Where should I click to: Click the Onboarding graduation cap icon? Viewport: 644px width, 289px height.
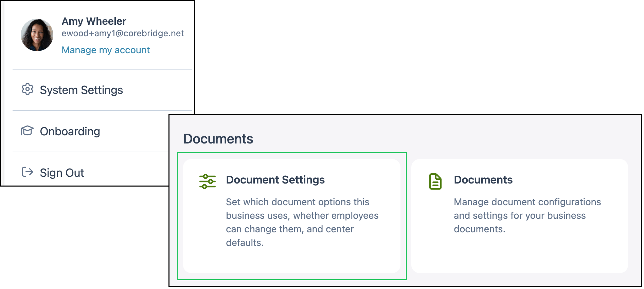tap(27, 131)
